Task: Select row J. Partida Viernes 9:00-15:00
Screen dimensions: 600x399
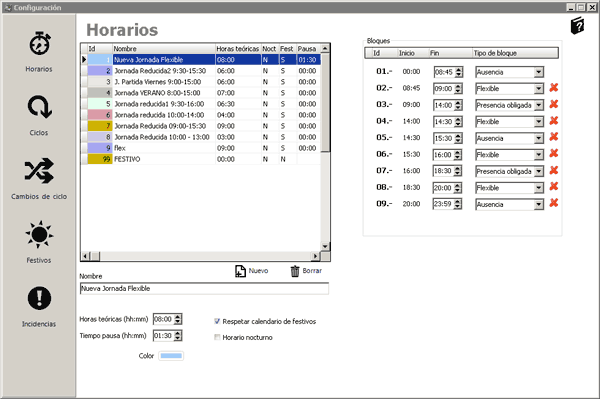Action: pos(201,82)
